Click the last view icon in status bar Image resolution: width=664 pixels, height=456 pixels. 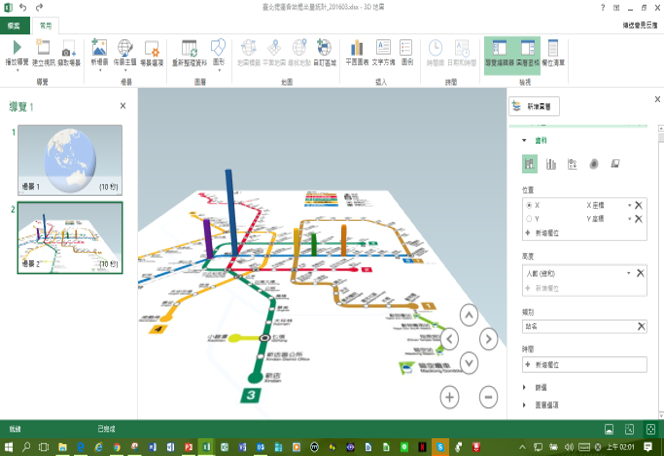coord(650,429)
